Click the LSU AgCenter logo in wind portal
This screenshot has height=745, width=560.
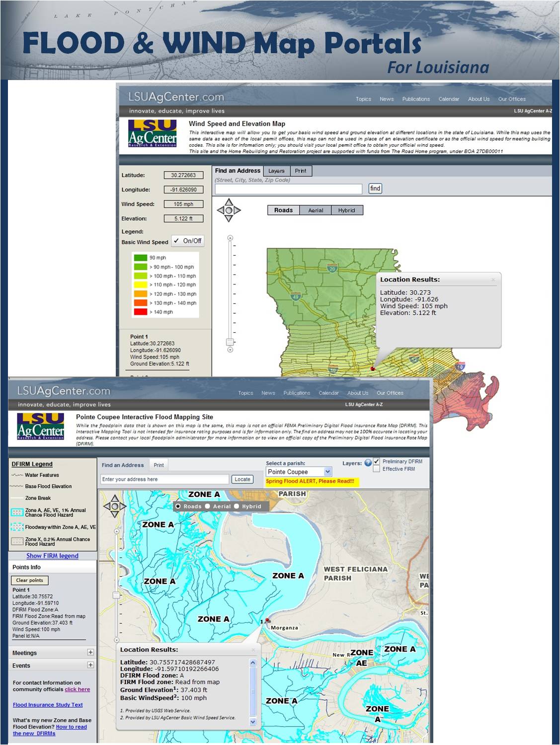153,133
